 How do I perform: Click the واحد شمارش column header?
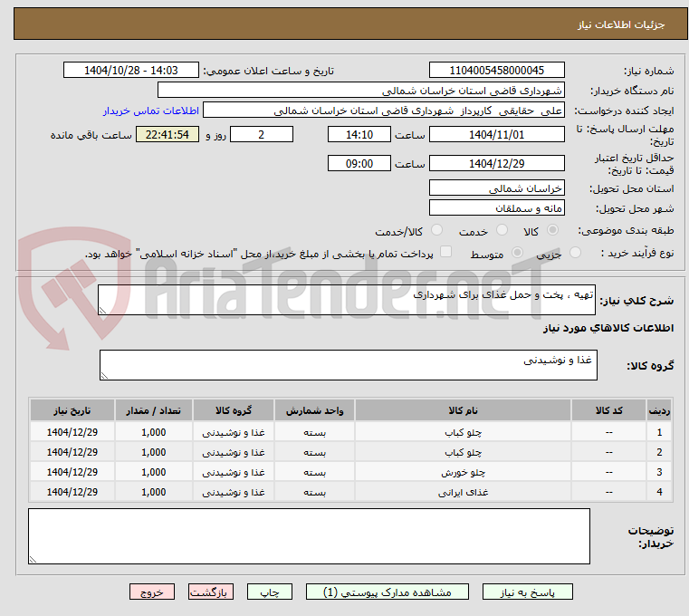point(314,410)
